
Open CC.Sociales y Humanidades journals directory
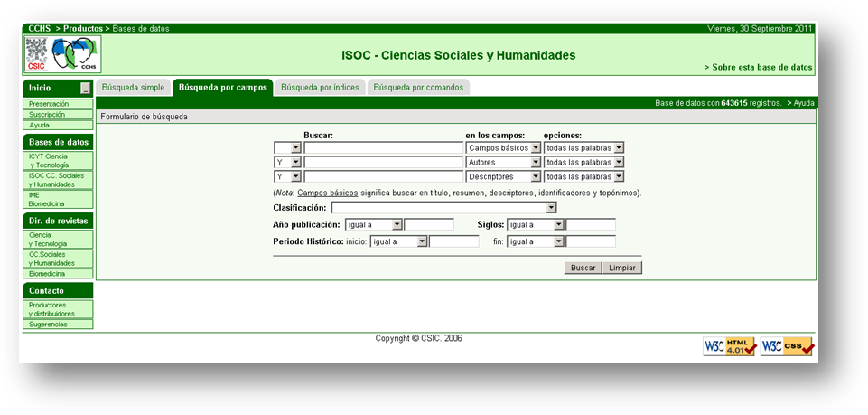(58, 259)
